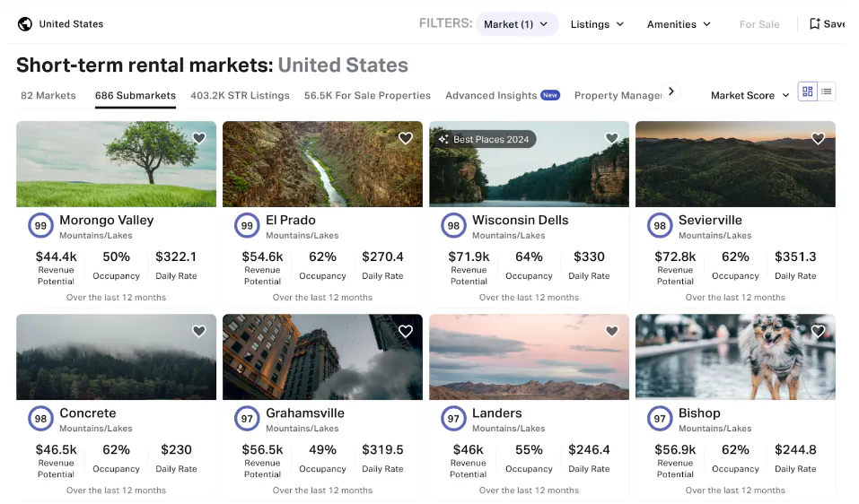This screenshot has height=504, width=859.
Task: Open Concrete submarket title
Action: coord(88,413)
